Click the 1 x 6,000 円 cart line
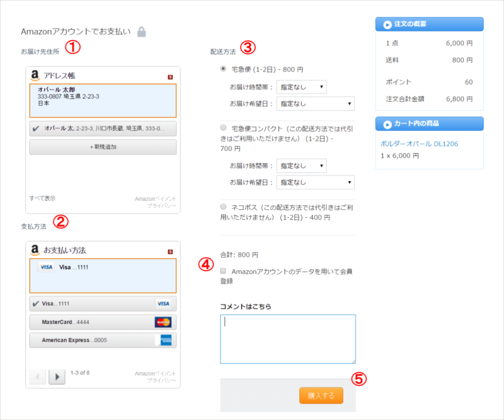Image resolution: width=504 pixels, height=420 pixels. (399, 155)
